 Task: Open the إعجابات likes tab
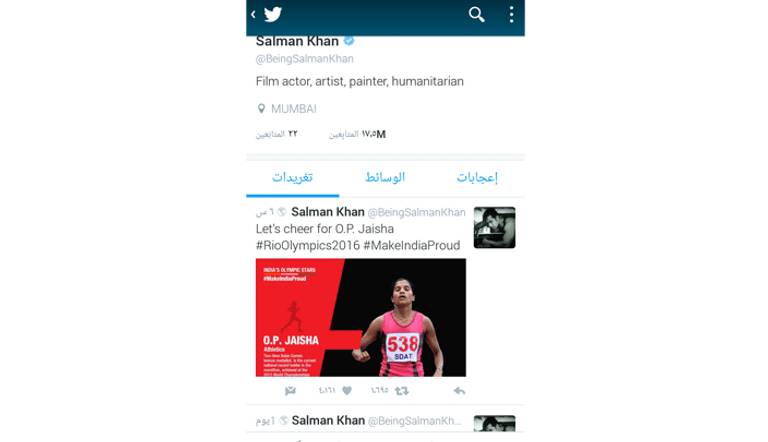point(478,177)
